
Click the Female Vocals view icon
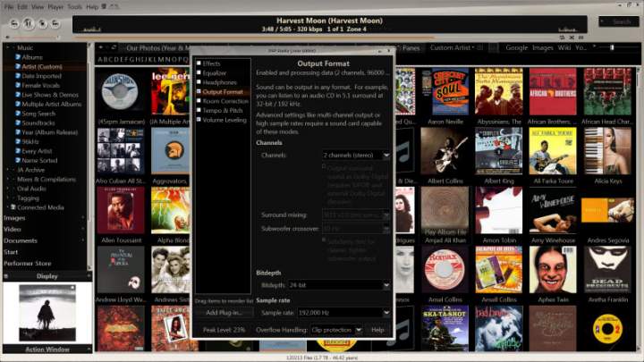tap(18, 86)
